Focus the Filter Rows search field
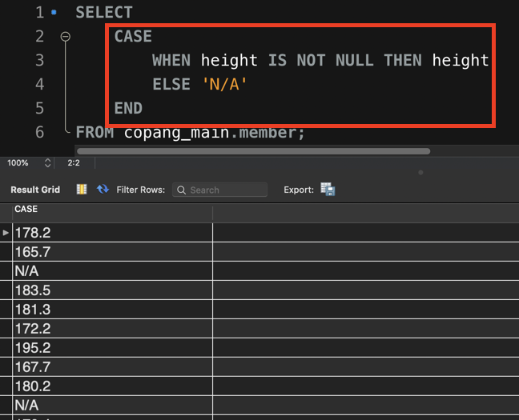The image size is (519, 420). click(x=219, y=190)
